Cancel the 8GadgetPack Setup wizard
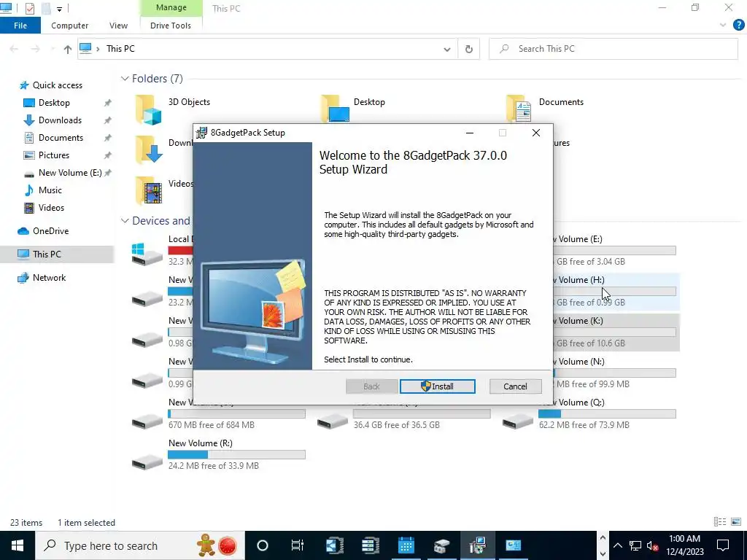747x560 pixels. (x=515, y=386)
